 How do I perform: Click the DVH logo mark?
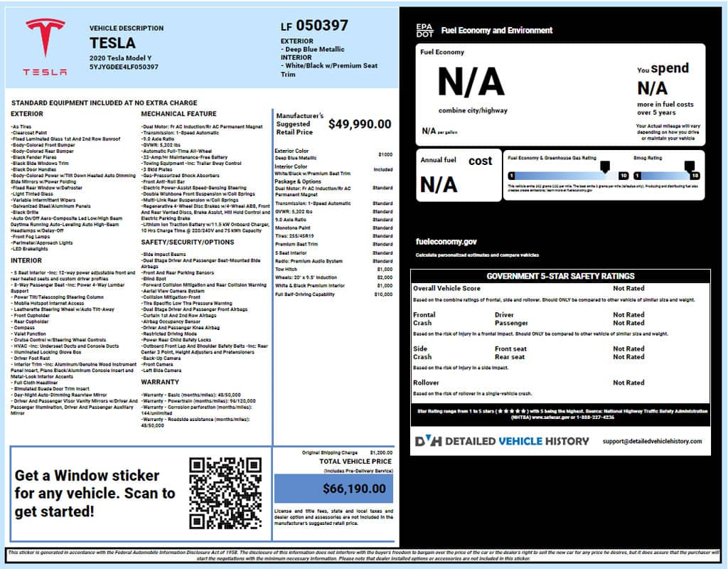click(x=428, y=441)
